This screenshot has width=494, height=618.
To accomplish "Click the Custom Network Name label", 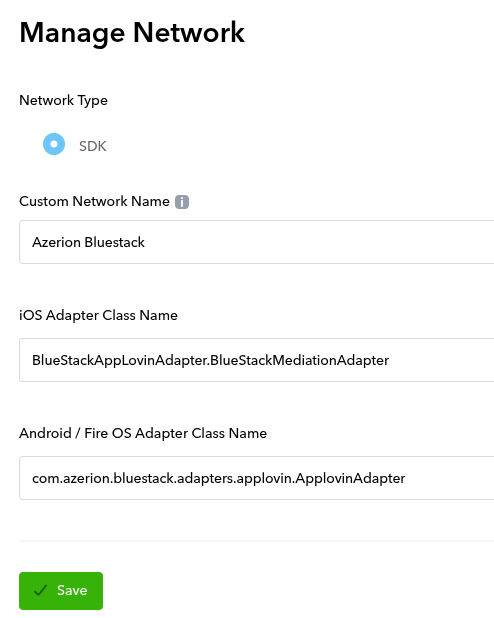I will pos(94,201).
